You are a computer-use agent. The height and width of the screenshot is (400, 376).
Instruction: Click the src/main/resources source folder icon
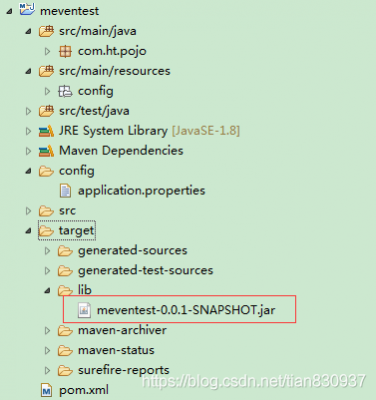coord(46,71)
